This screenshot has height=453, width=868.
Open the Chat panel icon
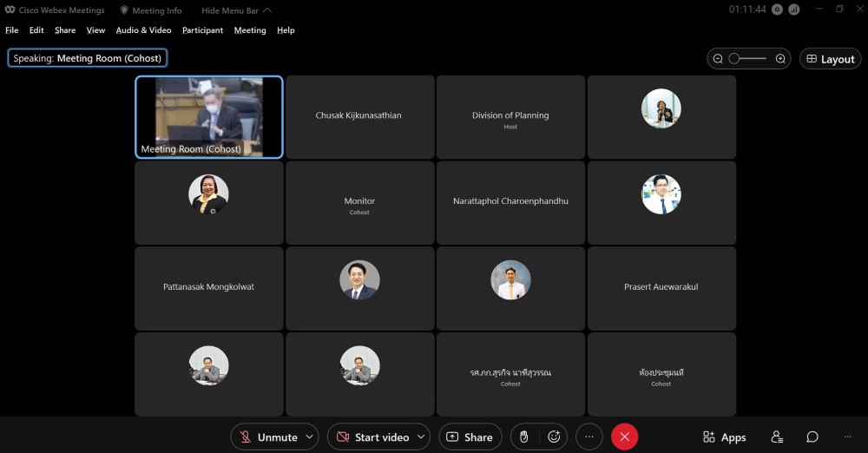812,437
